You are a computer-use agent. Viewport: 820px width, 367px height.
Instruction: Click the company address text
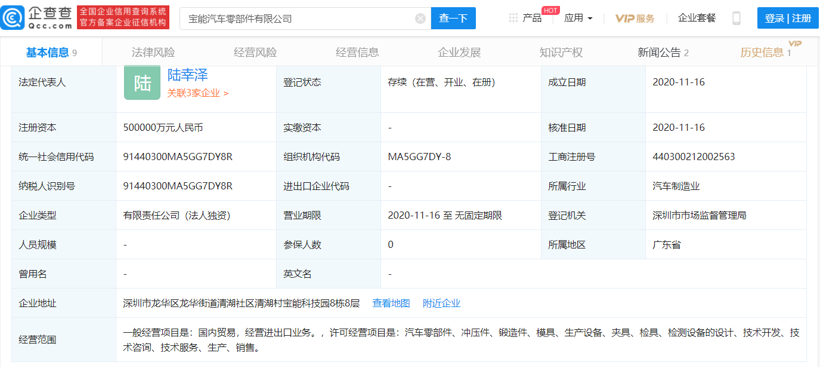(x=242, y=303)
